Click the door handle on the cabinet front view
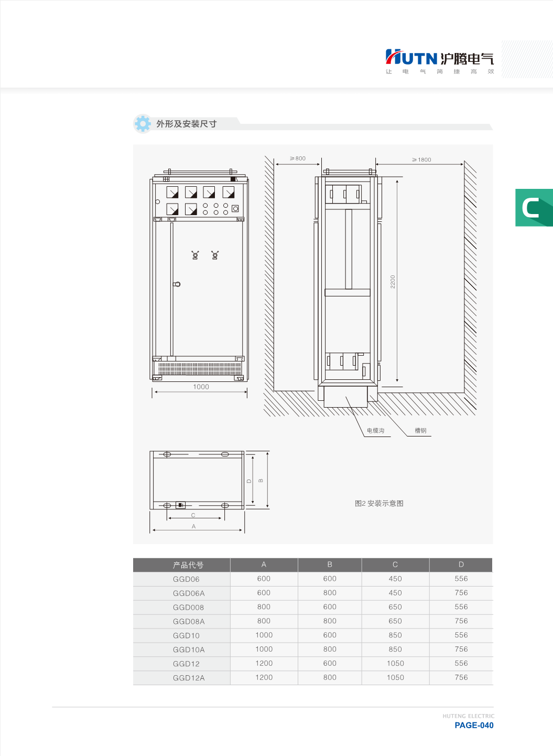This screenshot has width=553, height=756. click(x=177, y=284)
